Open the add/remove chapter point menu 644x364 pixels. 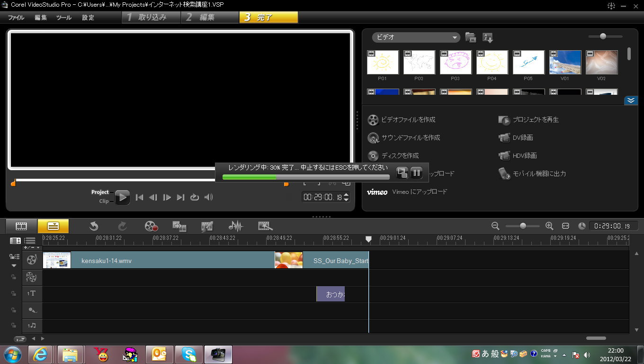click(32, 247)
